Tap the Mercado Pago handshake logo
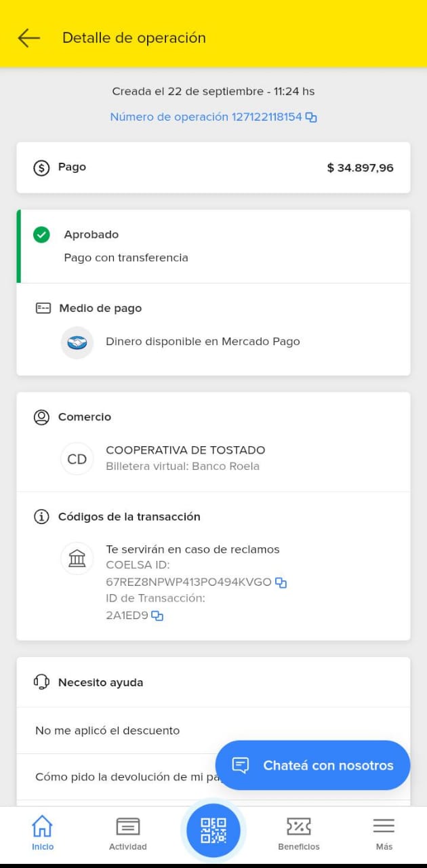Screen dimensions: 427x868 tap(77, 342)
